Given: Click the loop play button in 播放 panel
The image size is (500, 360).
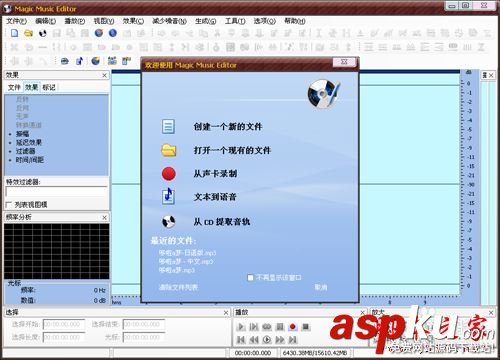Looking at the screenshot, I should click(267, 327).
